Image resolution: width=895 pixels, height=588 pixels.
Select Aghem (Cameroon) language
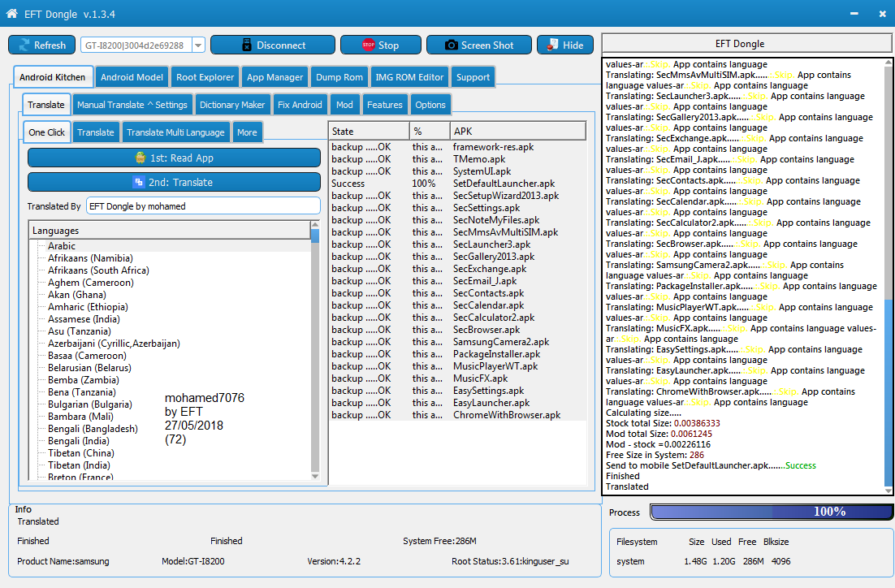coord(91,283)
